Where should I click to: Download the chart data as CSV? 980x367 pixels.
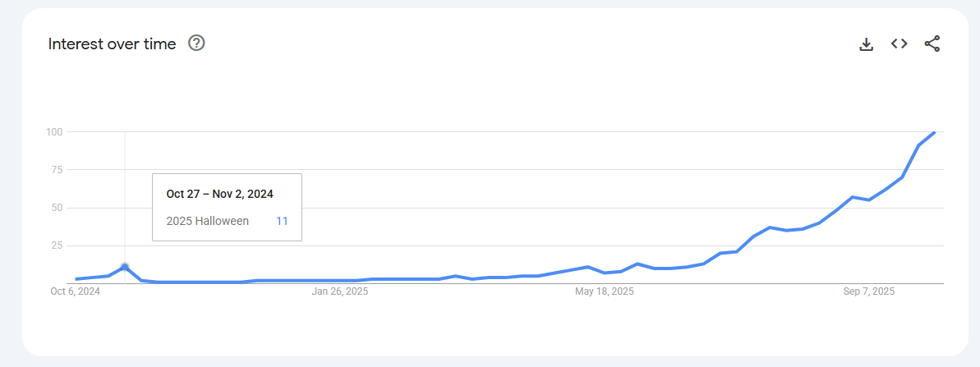(x=866, y=44)
